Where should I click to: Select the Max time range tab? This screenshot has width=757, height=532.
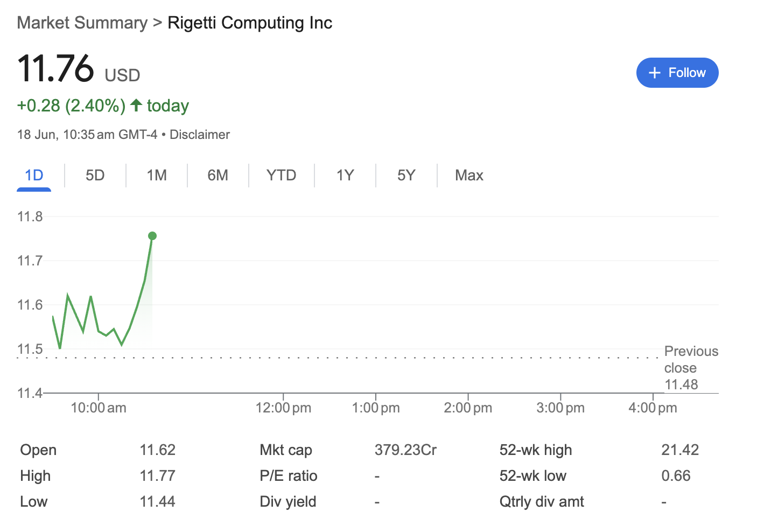pos(469,176)
